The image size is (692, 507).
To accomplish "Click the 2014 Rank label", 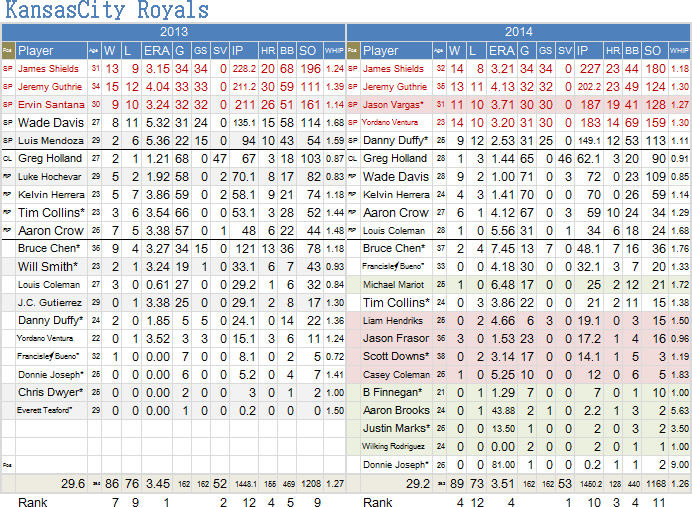I will [x=377, y=502].
